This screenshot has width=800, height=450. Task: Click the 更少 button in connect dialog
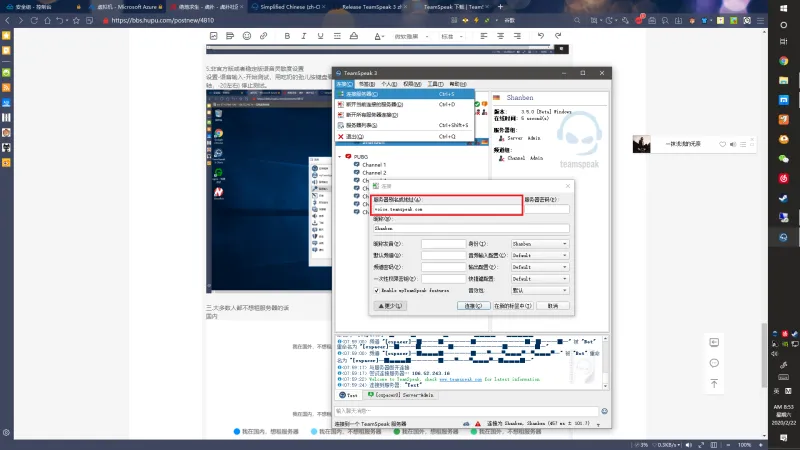390,306
